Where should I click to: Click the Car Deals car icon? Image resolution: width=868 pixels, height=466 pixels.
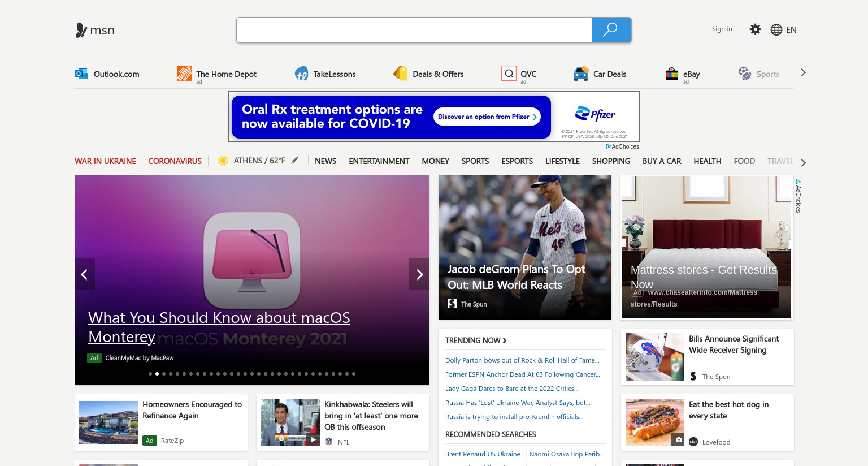[x=581, y=74]
